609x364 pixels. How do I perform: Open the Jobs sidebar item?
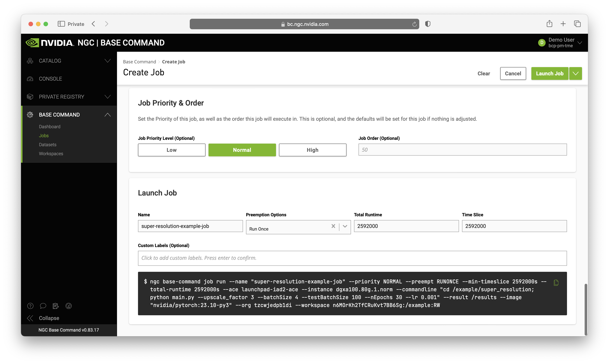point(44,136)
